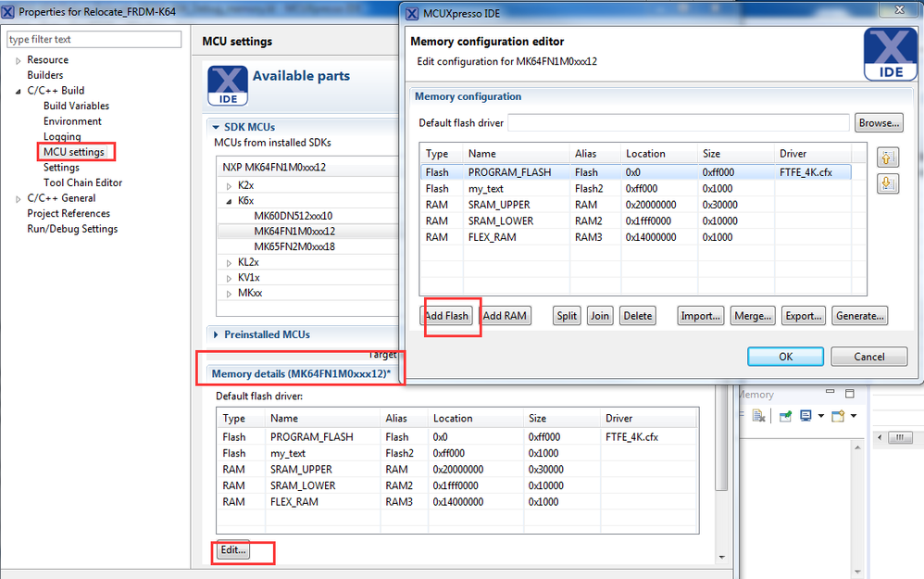Click Edit... under Memory details table
The image size is (924, 579).
pos(233,550)
